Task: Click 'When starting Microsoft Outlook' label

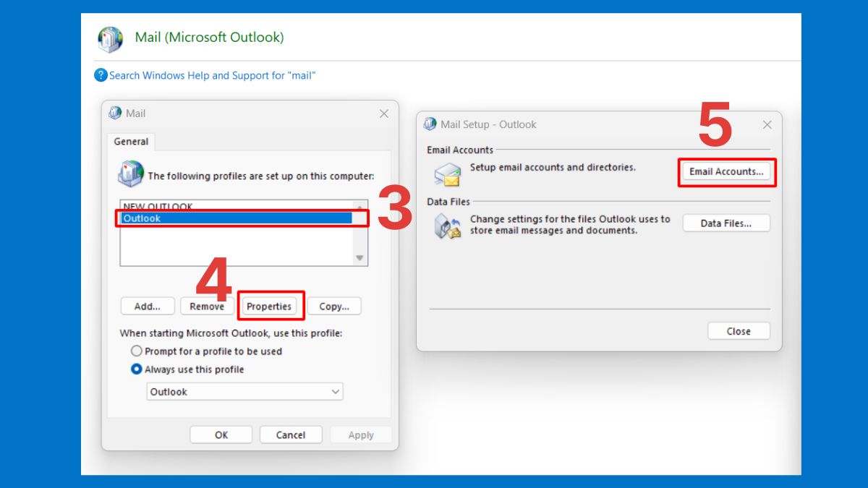Action: pyautogui.click(x=231, y=333)
